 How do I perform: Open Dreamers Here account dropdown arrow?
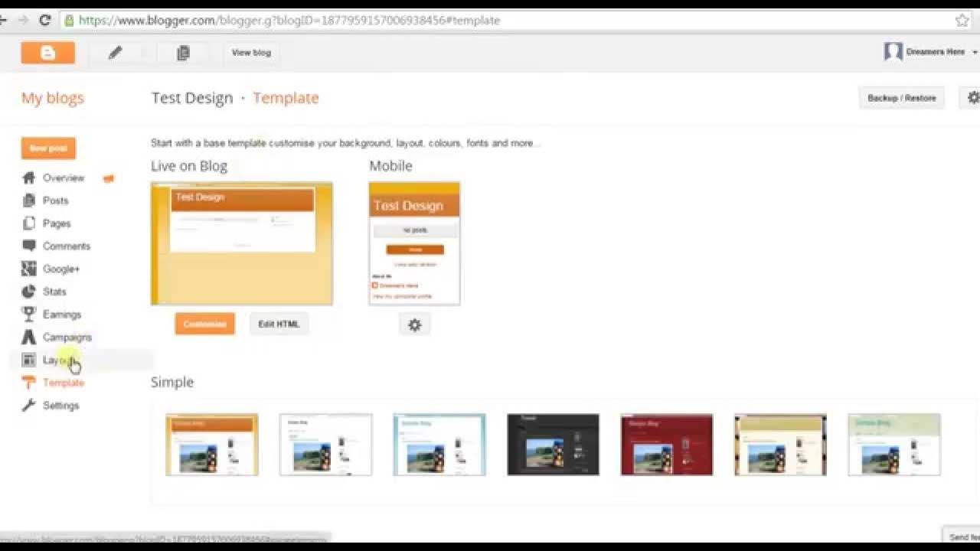coord(975,53)
